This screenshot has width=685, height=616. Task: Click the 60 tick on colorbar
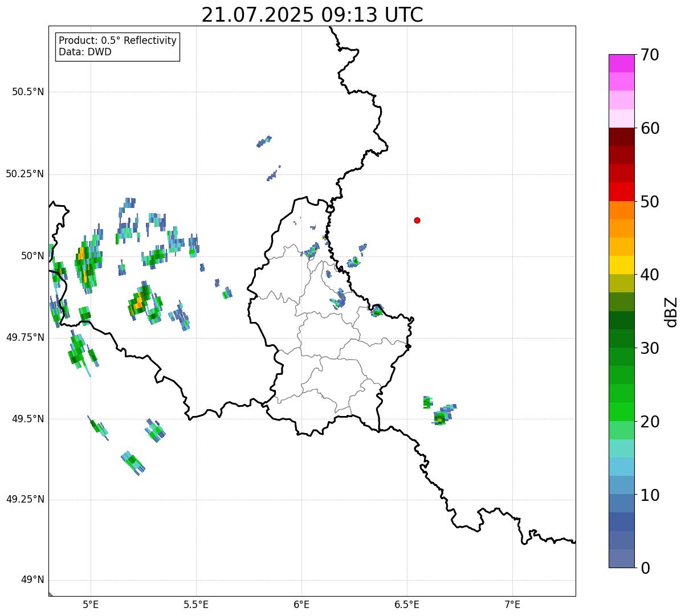tap(650, 128)
